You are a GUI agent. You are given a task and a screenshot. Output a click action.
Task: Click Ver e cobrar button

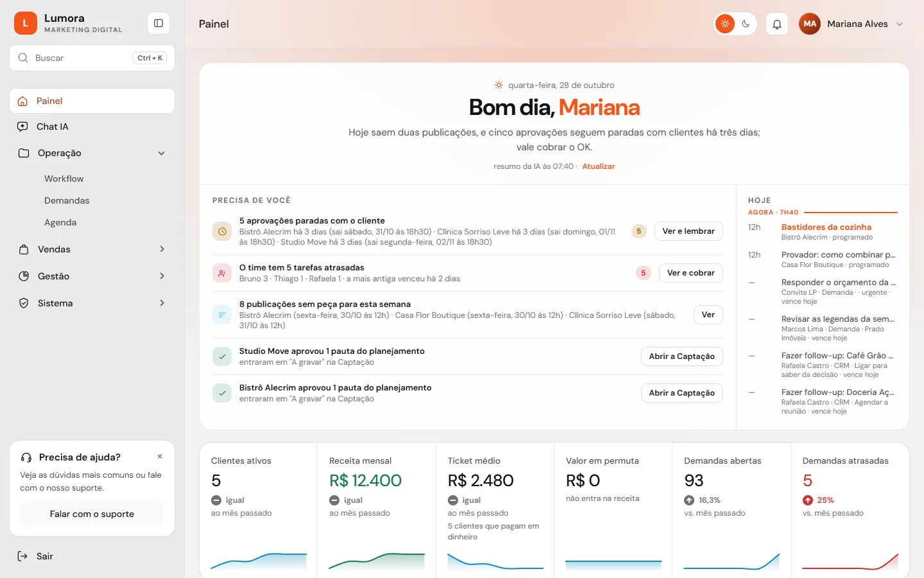[691, 273]
